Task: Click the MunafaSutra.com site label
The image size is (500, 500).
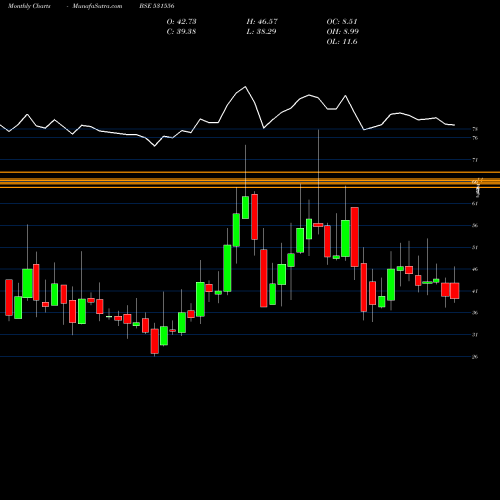Action: click(x=97, y=6)
